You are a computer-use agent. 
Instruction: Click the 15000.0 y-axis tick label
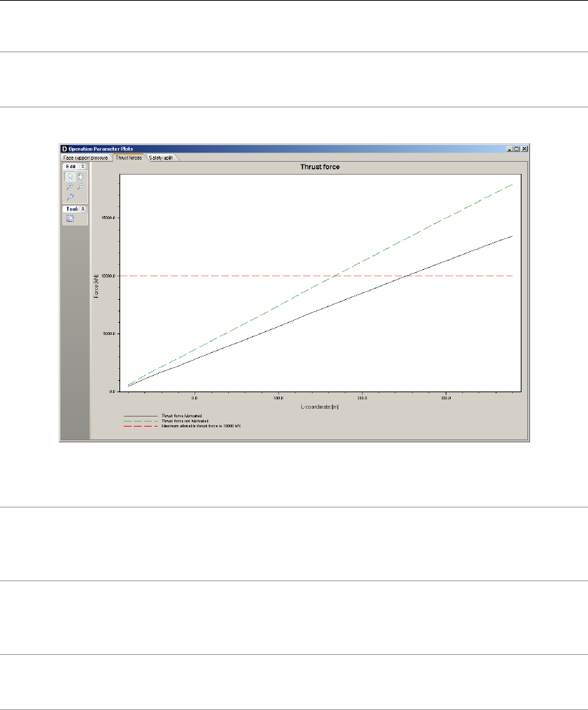(108, 218)
